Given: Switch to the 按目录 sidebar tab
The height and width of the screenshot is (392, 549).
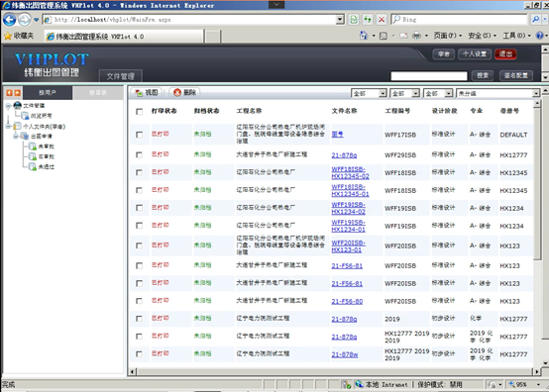Looking at the screenshot, I should (98, 93).
